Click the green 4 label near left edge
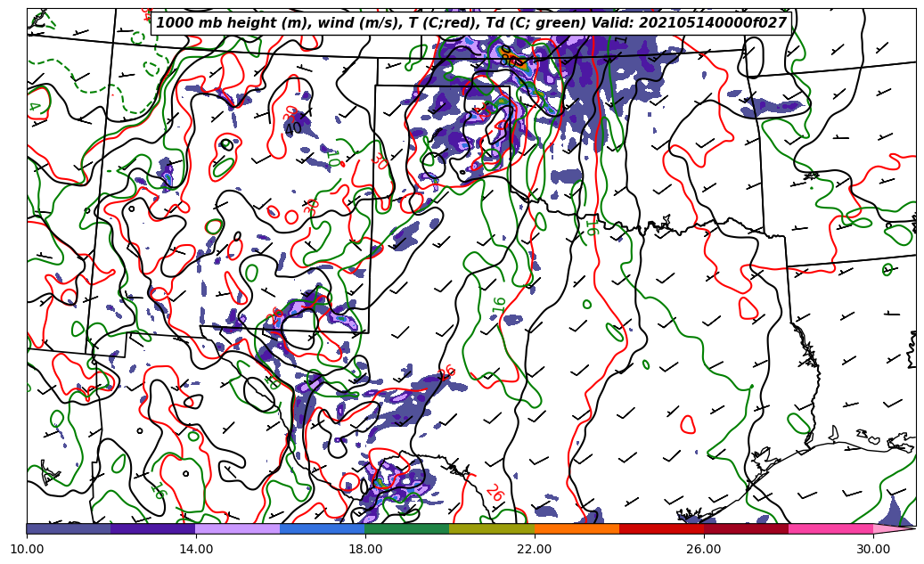 click(34, 107)
